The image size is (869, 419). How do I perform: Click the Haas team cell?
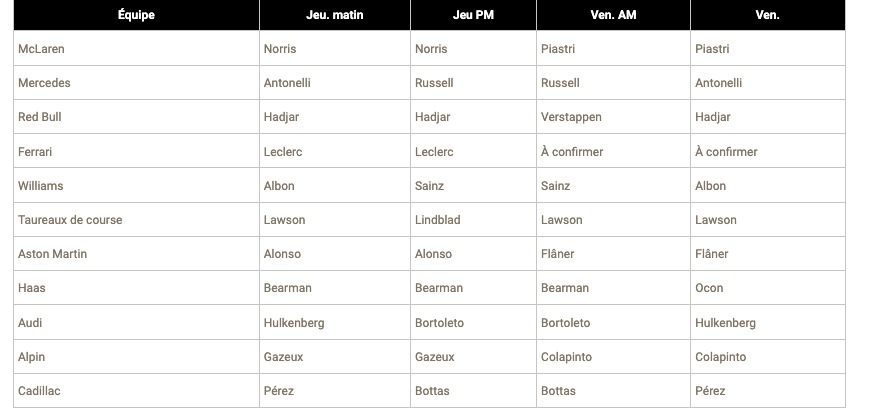32,288
